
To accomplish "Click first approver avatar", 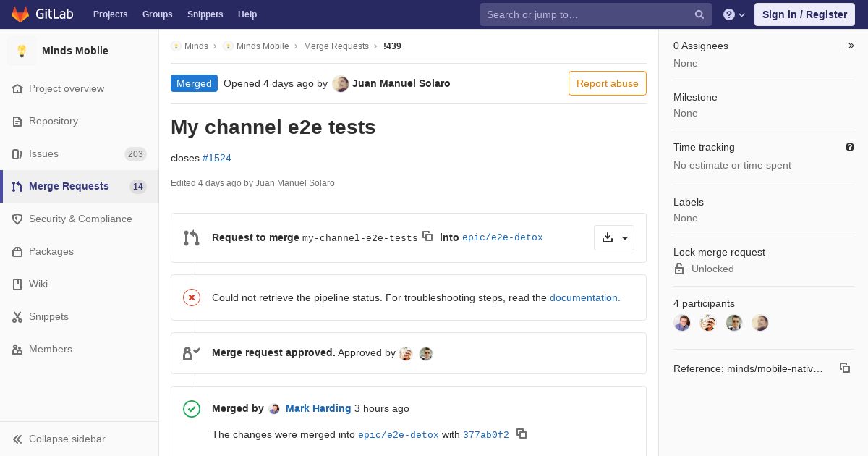I will pos(406,353).
